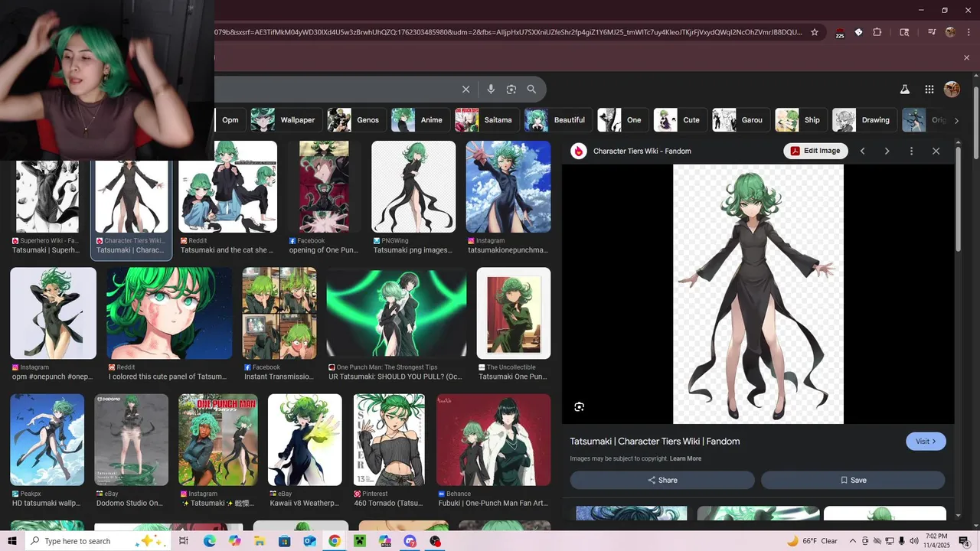Open Tatsumaki Character Tiers Wiki Fandom title link

(655, 441)
